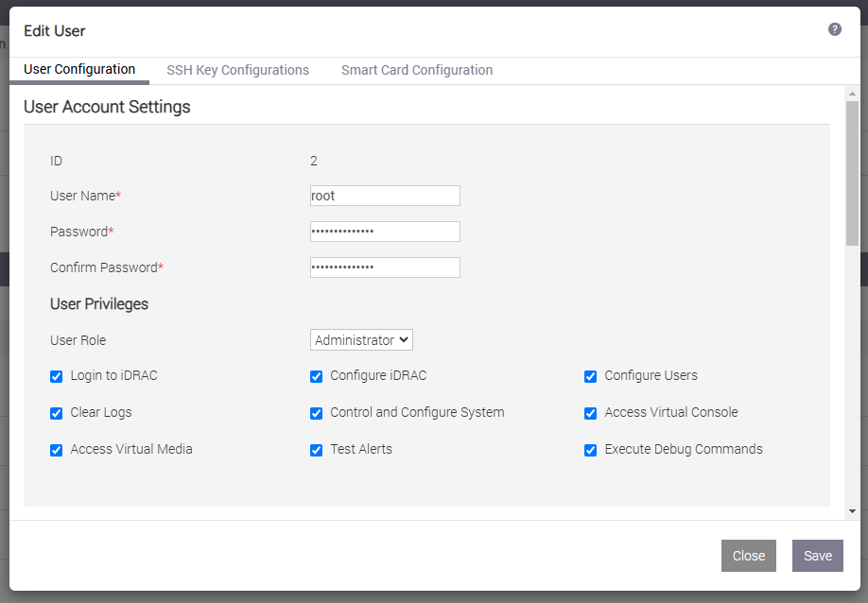Toggle the Configure iDRAC checkbox
This screenshot has width=868, height=603.
coord(316,377)
